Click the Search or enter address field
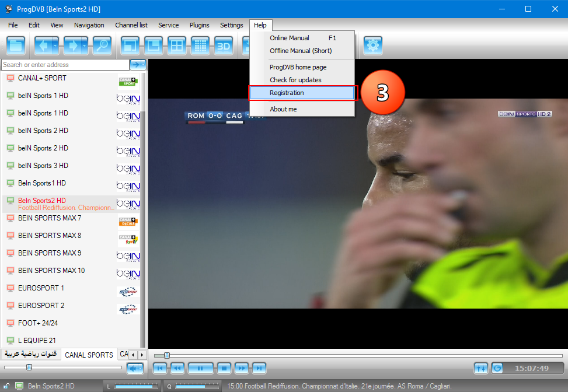Viewport: 568px width, 392px height. tap(64, 65)
